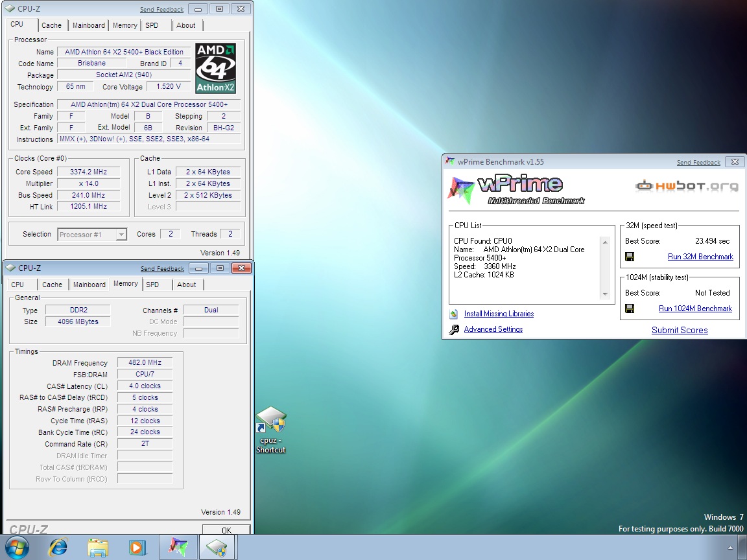Open Memory tab in top CPU-Z window
This screenshot has height=560, width=747.
124,25
